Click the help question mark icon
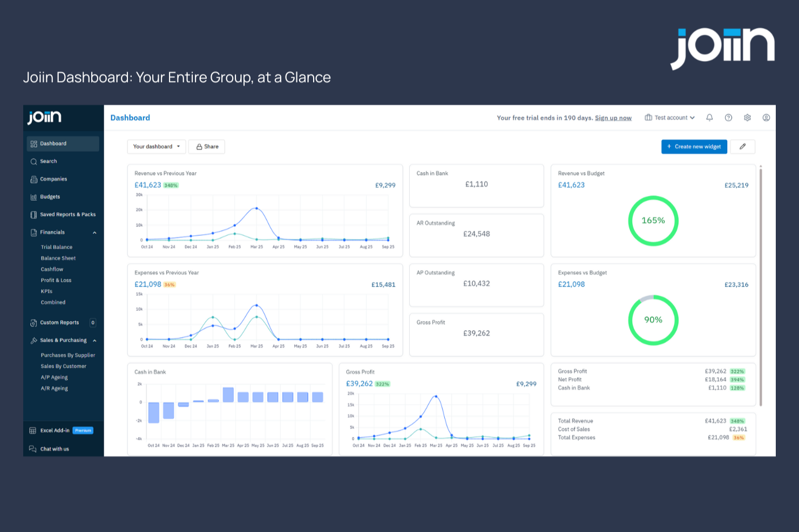Image resolution: width=799 pixels, height=532 pixels. click(x=728, y=118)
